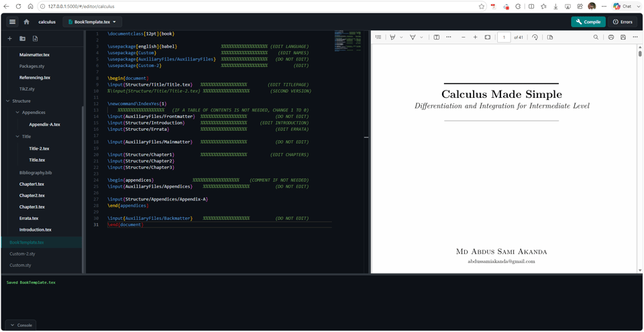Image resolution: width=644 pixels, height=332 pixels.
Task: Click the \end{document} code line
Action: (x=125, y=225)
